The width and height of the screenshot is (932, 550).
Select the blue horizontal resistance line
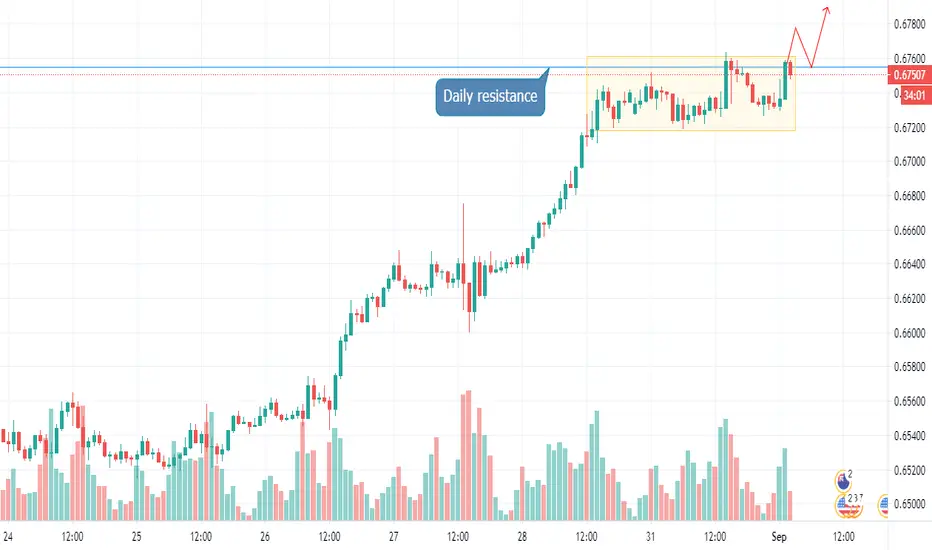(x=273, y=68)
